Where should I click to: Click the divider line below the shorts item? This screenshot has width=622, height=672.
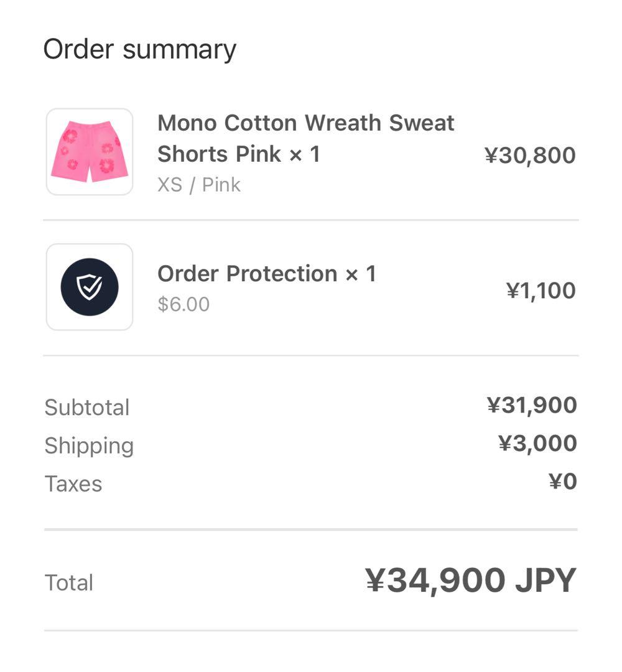pyautogui.click(x=311, y=220)
